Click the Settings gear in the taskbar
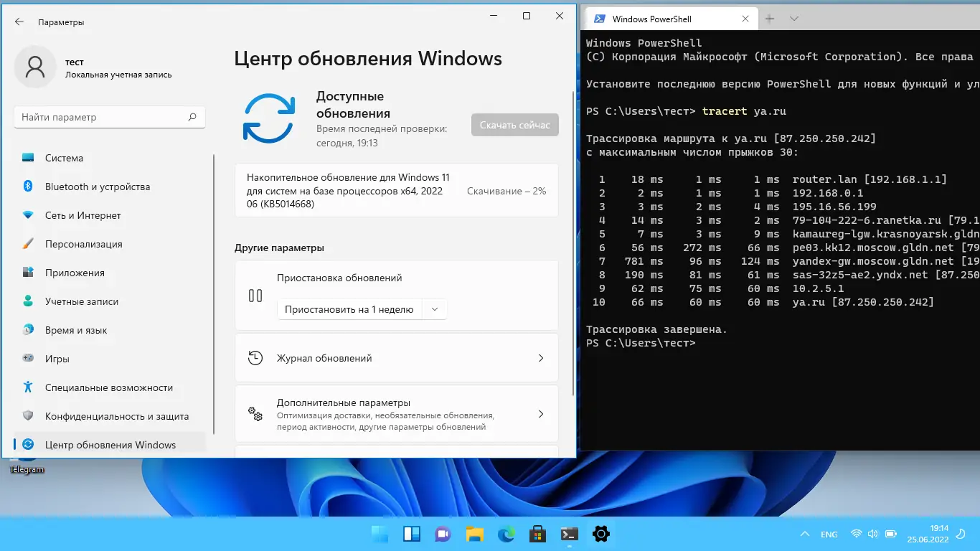This screenshot has width=980, height=551. (x=601, y=534)
